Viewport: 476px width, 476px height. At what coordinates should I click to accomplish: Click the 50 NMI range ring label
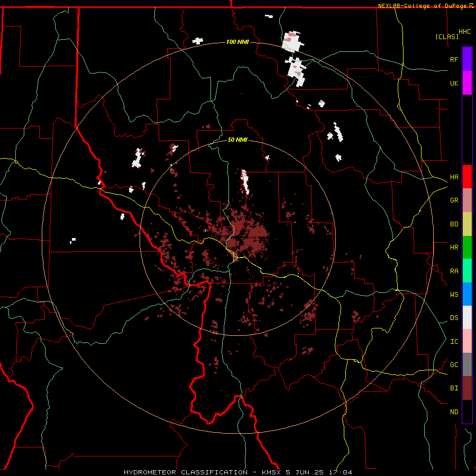click(x=237, y=140)
